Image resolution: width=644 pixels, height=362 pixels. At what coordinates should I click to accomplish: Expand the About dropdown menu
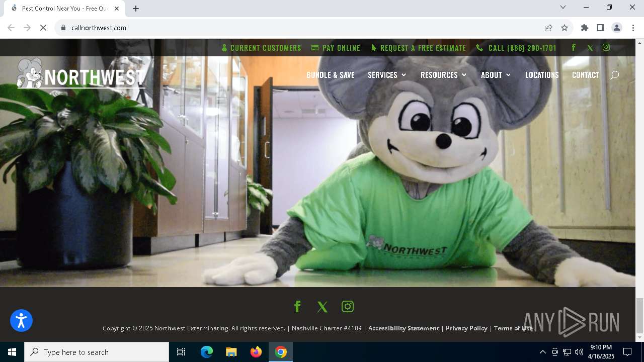pos(496,75)
